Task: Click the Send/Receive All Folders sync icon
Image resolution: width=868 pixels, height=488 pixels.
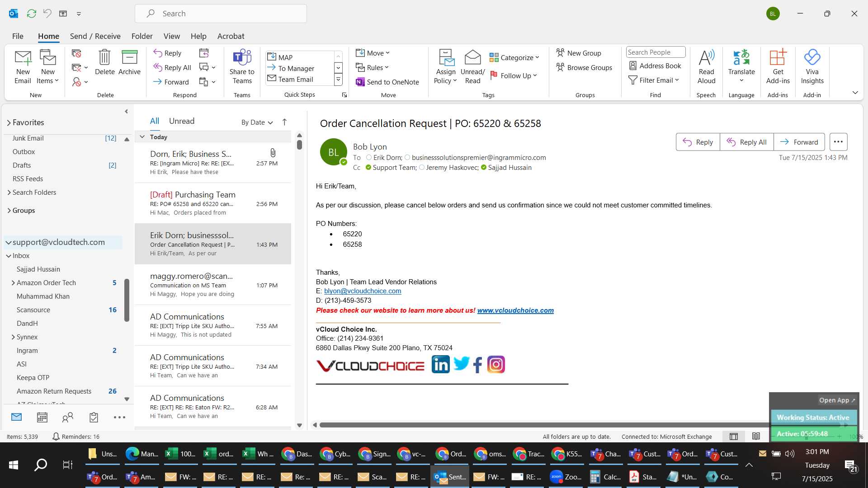Action: 31,14
